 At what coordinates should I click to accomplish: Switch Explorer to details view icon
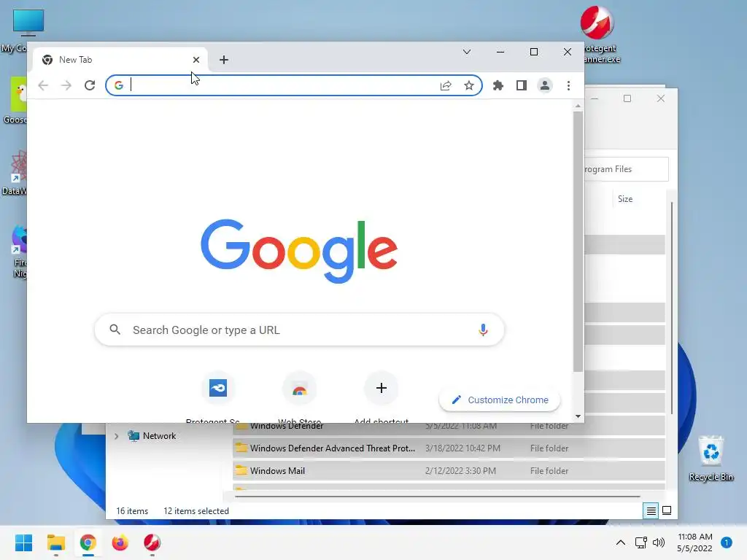[x=651, y=511]
